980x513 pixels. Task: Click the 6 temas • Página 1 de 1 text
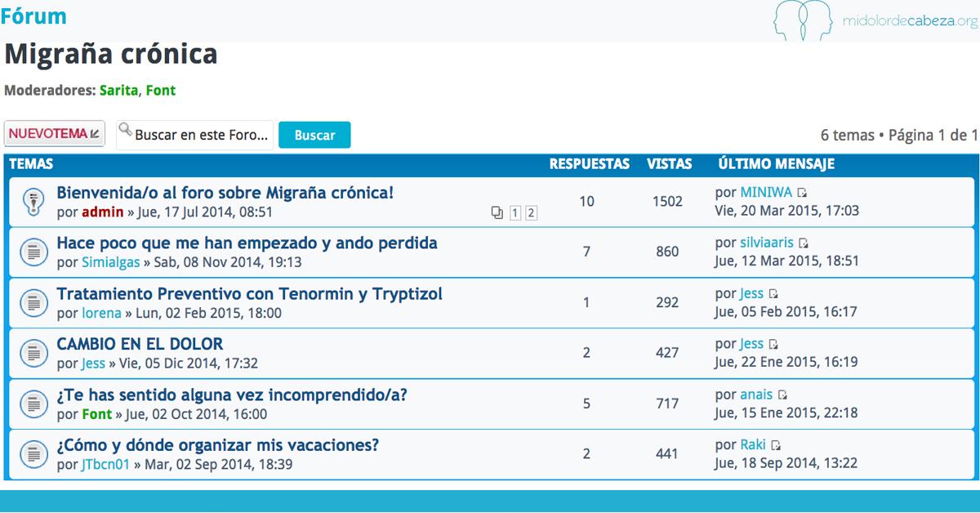point(899,136)
